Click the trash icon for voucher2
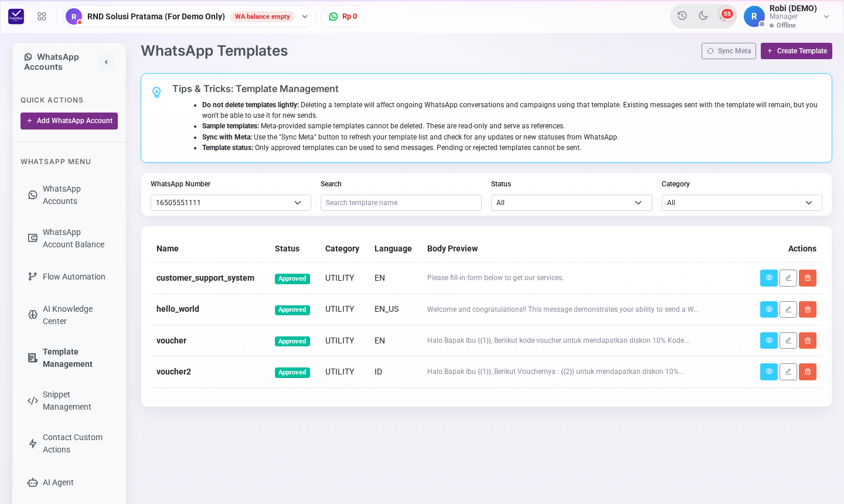The image size is (844, 504). [808, 372]
